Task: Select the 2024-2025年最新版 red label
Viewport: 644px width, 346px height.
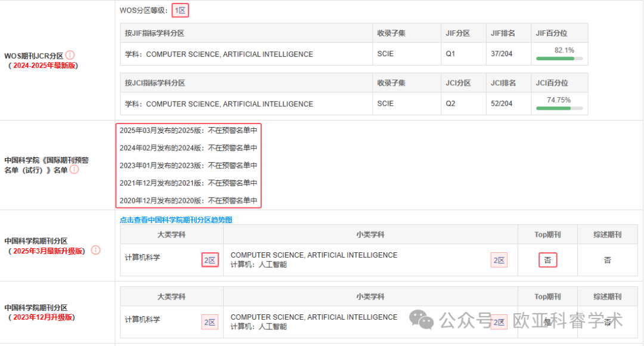Action: coord(44,66)
